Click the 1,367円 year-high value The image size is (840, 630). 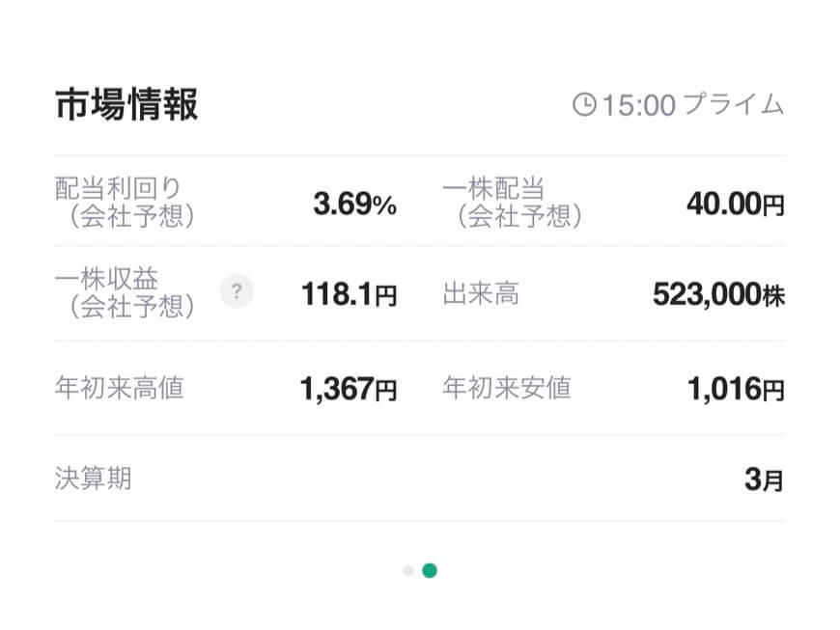click(x=349, y=389)
